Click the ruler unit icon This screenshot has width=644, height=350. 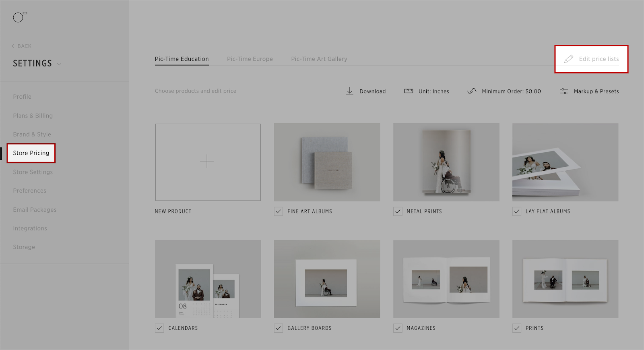pos(409,91)
